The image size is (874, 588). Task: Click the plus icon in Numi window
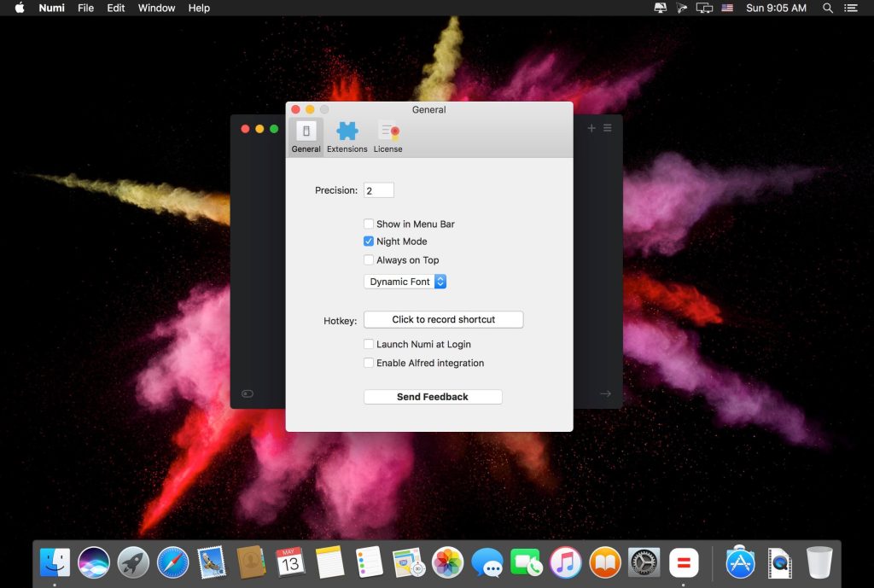tap(591, 128)
